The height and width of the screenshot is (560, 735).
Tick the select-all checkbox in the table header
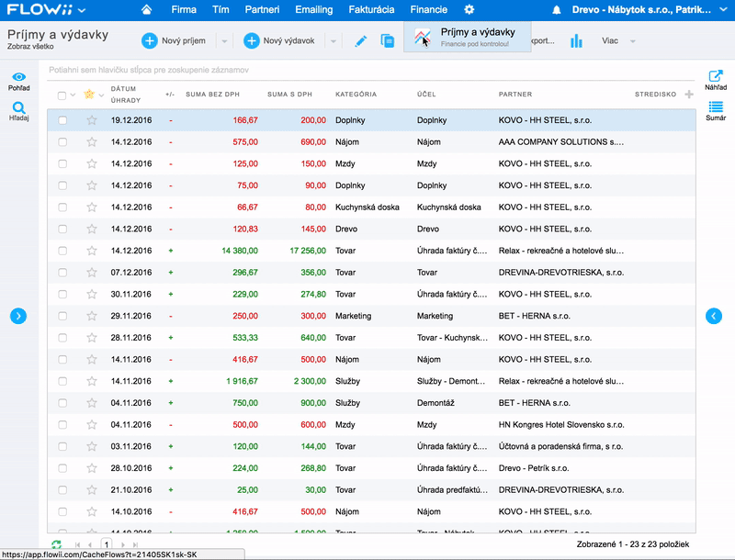point(62,95)
